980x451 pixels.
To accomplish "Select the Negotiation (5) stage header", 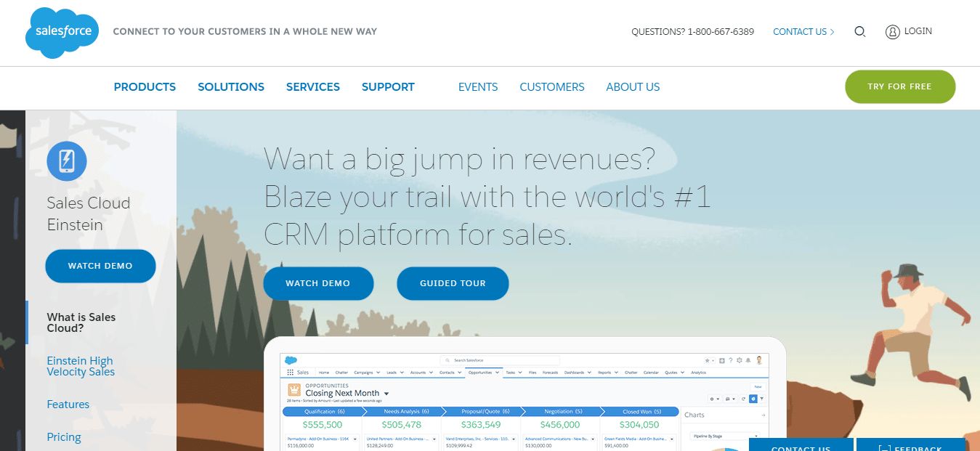I will point(563,412).
